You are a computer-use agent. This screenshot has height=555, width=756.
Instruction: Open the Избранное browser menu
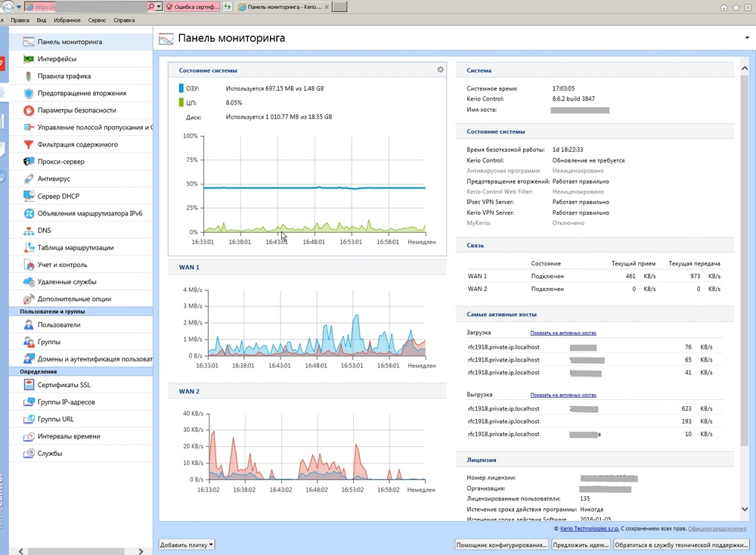67,20
